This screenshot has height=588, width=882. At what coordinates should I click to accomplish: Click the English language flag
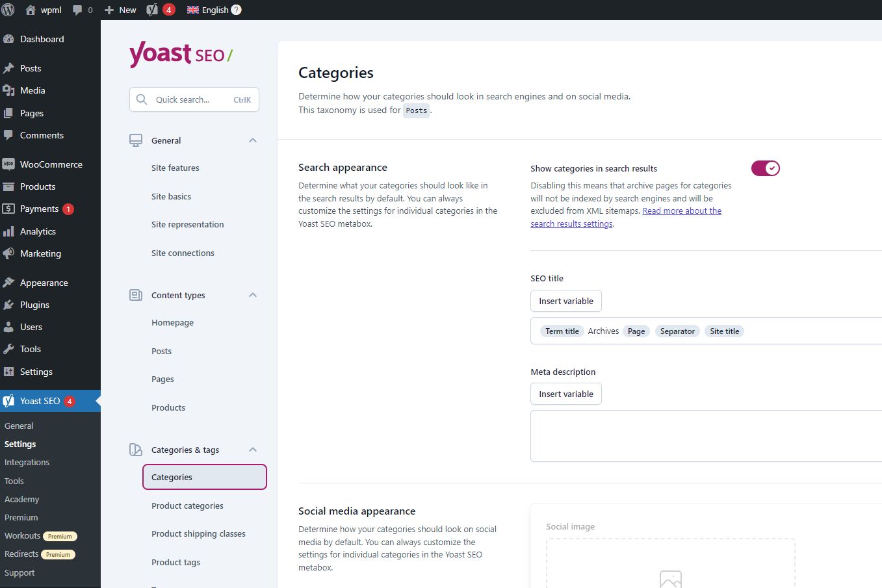point(193,10)
